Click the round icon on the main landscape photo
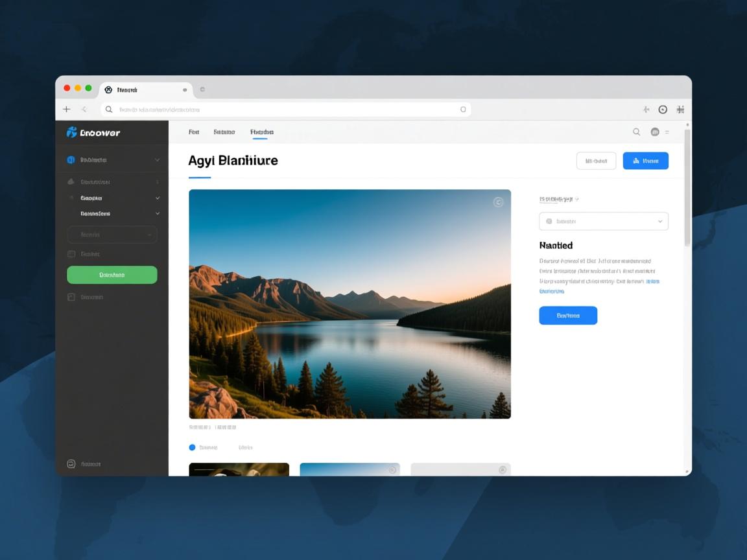Image resolution: width=747 pixels, height=560 pixels. [498, 202]
